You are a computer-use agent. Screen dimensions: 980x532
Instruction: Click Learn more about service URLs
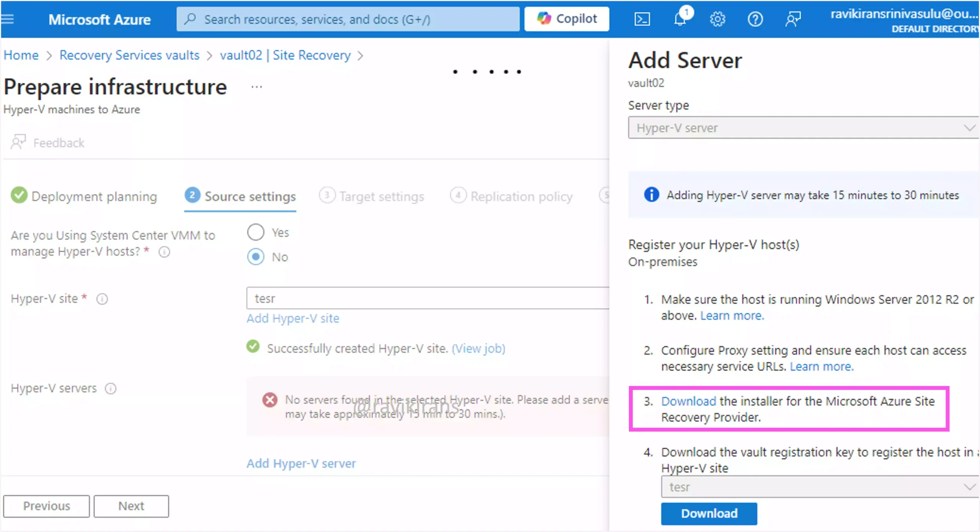pyautogui.click(x=822, y=367)
